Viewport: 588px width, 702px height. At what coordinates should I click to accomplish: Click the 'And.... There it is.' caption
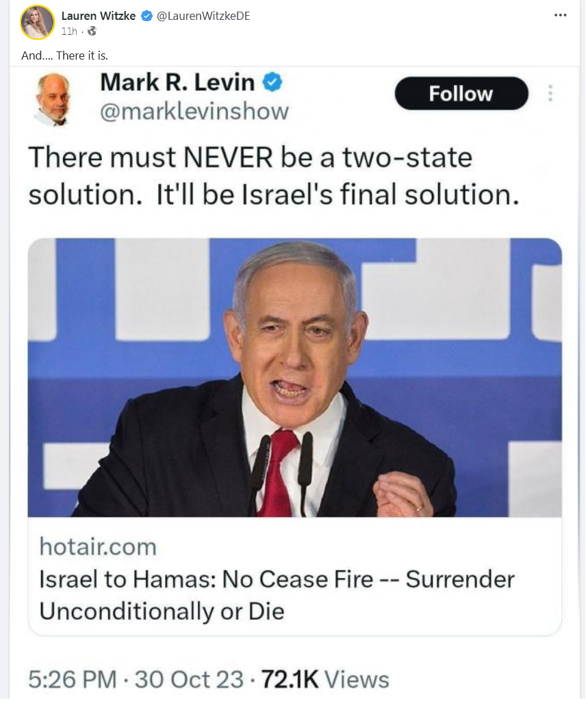pyautogui.click(x=64, y=55)
